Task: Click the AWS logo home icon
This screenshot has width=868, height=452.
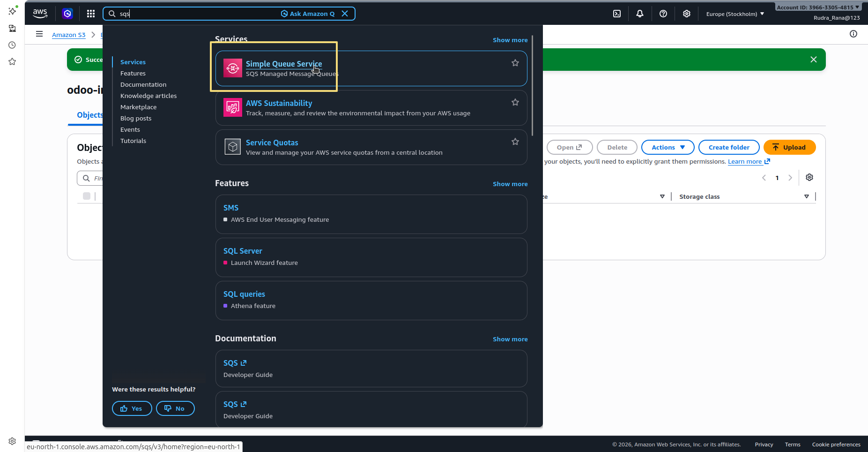Action: 40,14
